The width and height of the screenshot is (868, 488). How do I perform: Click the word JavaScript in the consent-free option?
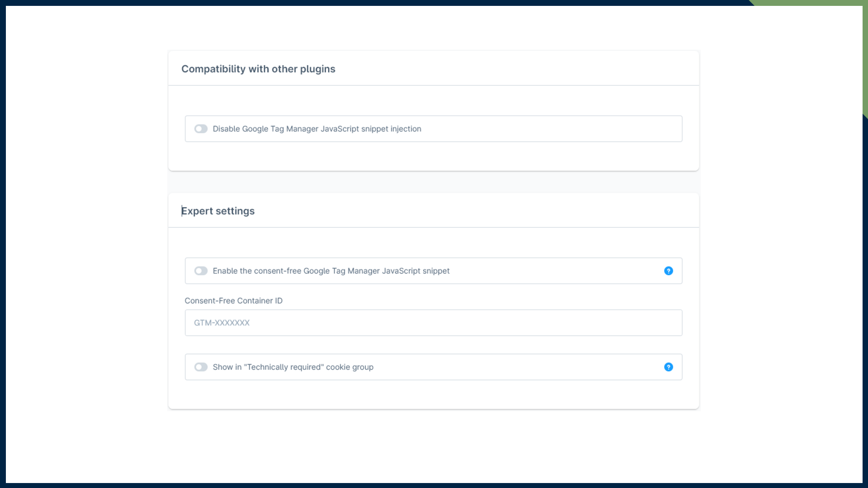pos(401,271)
